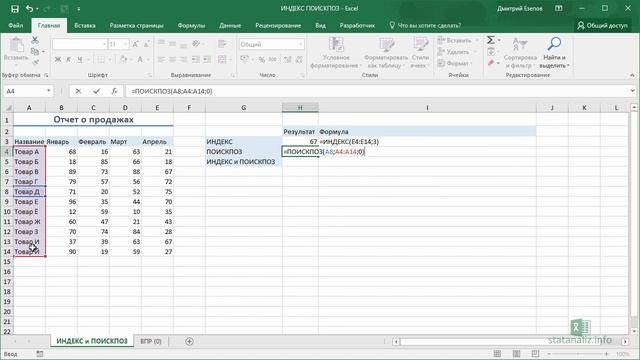Switch to the Рецензирование ribbon tab
Viewport: 640px width, 360px height.
[x=278, y=25]
